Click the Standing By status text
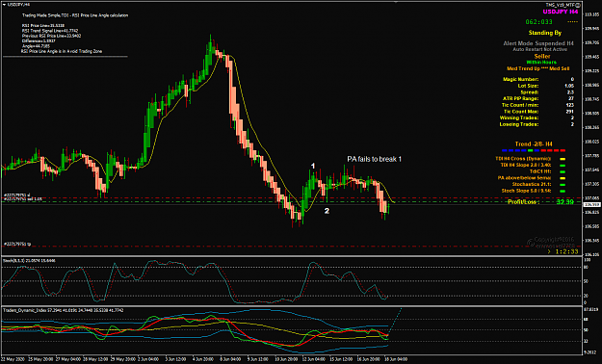Viewport: 602px width, 364px height. [545, 33]
